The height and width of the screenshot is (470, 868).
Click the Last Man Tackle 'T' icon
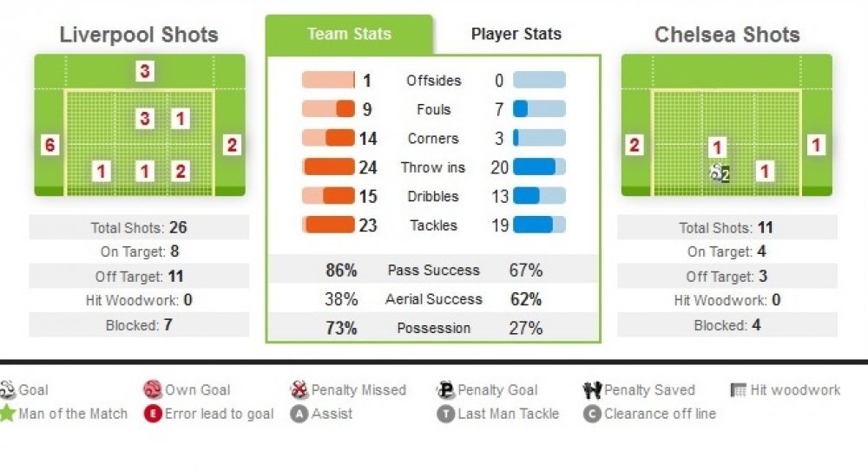(445, 414)
